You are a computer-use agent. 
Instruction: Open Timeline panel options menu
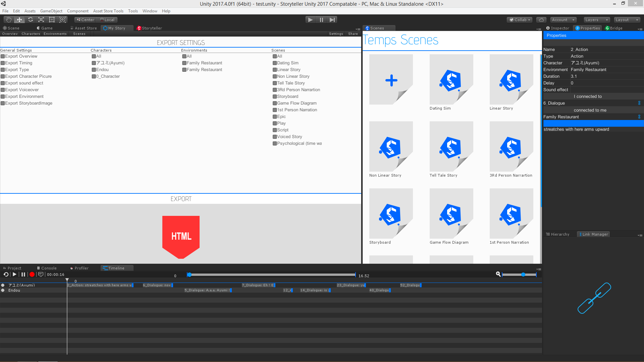tap(539, 269)
